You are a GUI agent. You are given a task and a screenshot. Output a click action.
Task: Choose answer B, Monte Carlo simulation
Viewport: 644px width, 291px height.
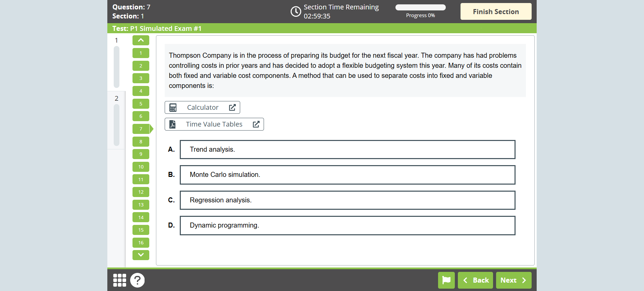[347, 175]
